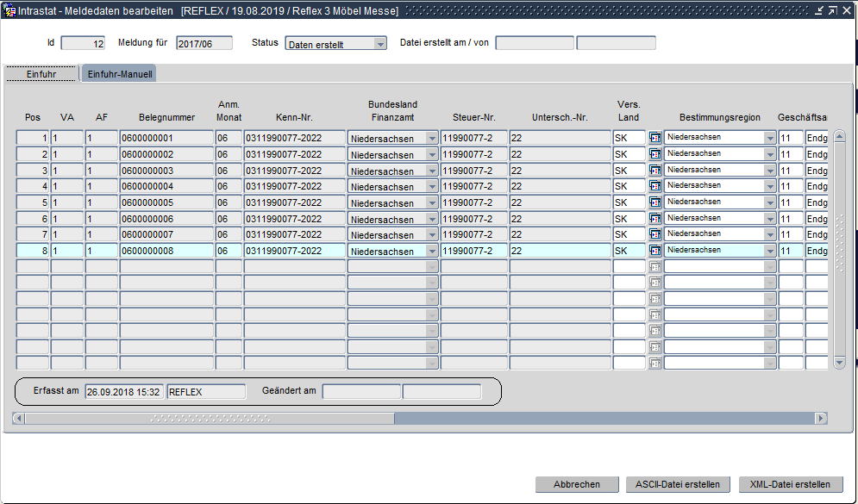
Task: Click the lookup icon beside SK in row 5
Action: (655, 202)
